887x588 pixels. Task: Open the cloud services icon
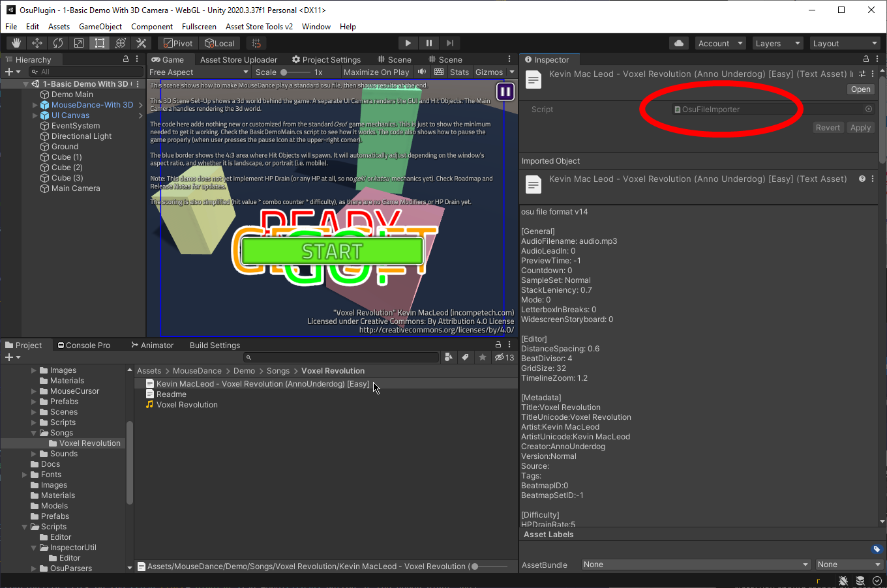679,43
